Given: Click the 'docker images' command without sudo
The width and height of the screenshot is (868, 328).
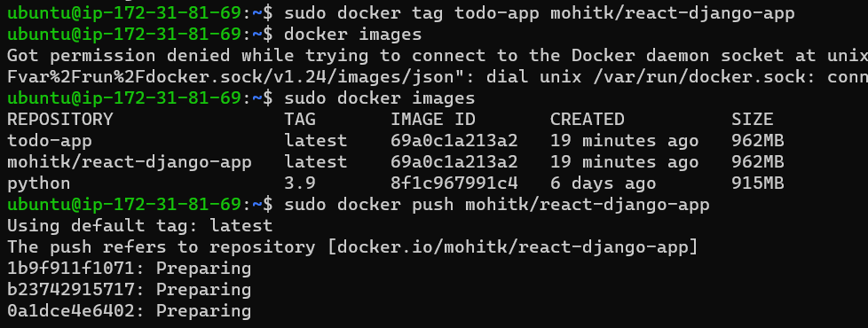Looking at the screenshot, I should click(x=352, y=35).
